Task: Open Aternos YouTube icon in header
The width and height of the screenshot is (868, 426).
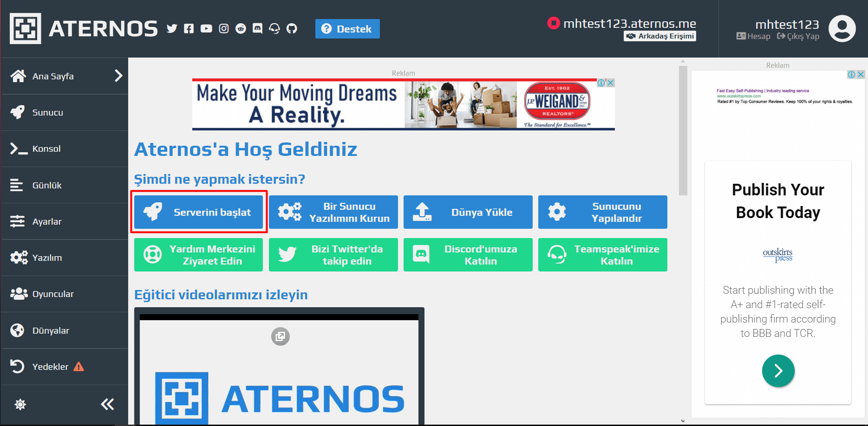Action: click(x=206, y=29)
